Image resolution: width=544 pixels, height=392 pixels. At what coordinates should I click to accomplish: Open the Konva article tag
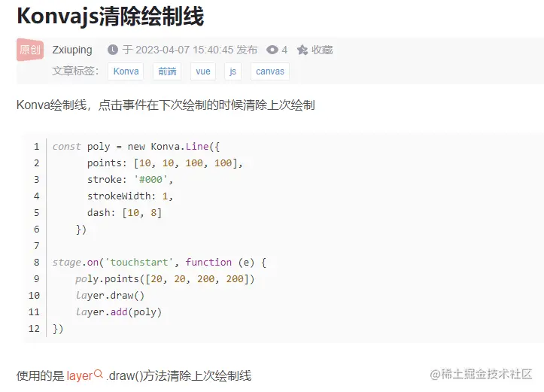126,71
